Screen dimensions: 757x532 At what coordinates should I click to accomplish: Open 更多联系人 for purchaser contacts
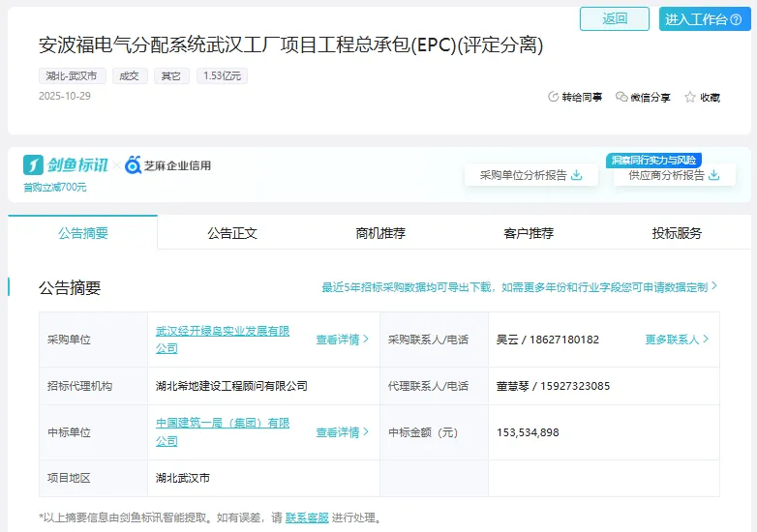click(x=677, y=340)
